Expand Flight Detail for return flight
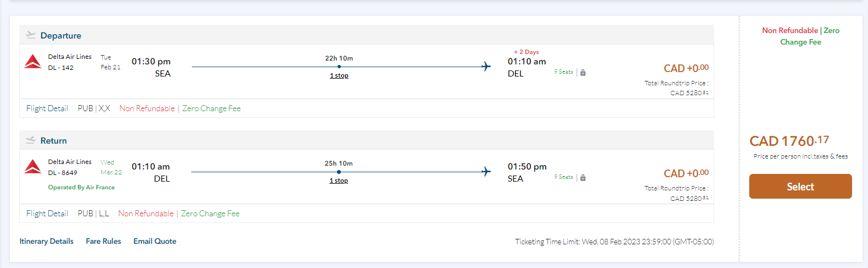868x268 pixels. click(x=47, y=214)
